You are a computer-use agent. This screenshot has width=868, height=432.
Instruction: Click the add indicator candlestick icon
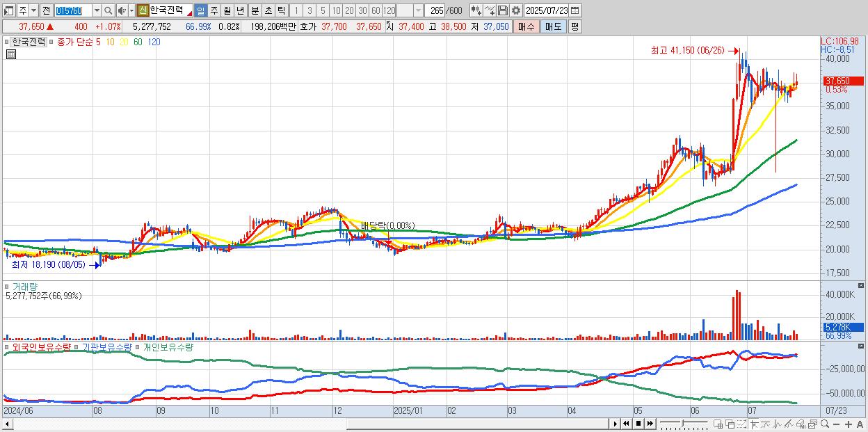coord(476,10)
